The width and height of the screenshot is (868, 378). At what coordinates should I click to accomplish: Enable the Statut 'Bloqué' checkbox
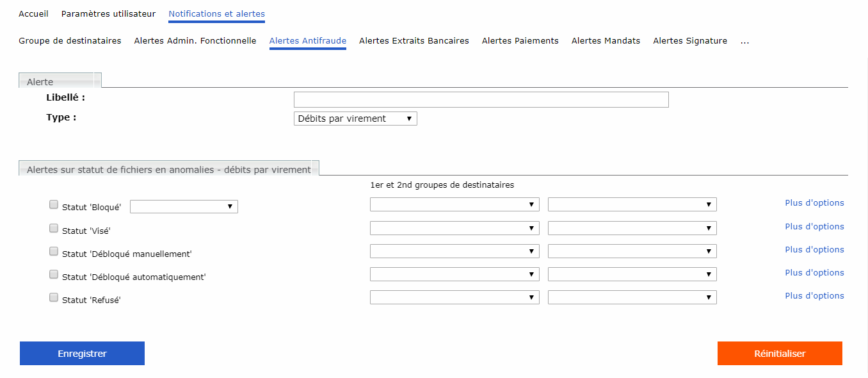54,205
